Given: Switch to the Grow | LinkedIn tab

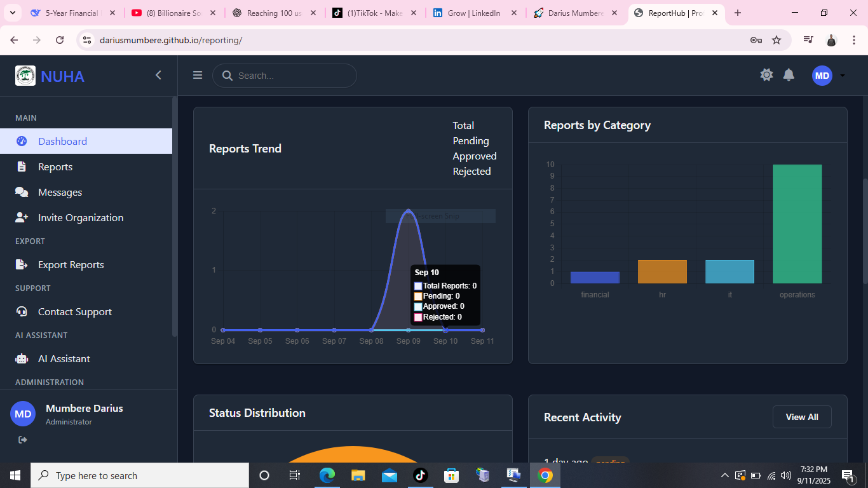Looking at the screenshot, I should pos(475,13).
